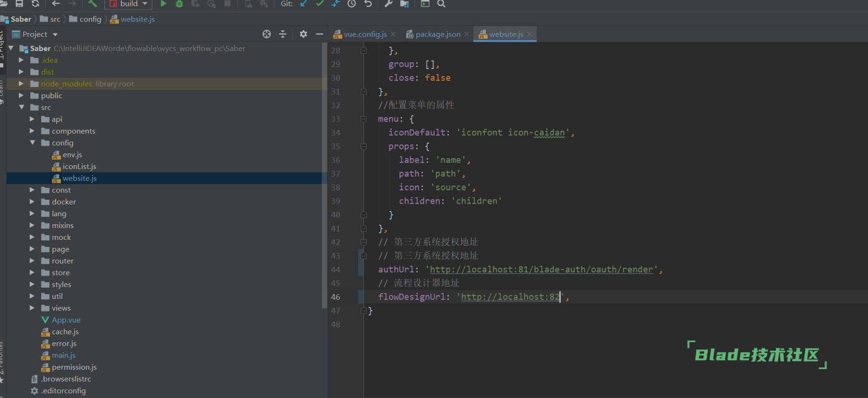
Task: Expand the router folder
Action: [32, 261]
